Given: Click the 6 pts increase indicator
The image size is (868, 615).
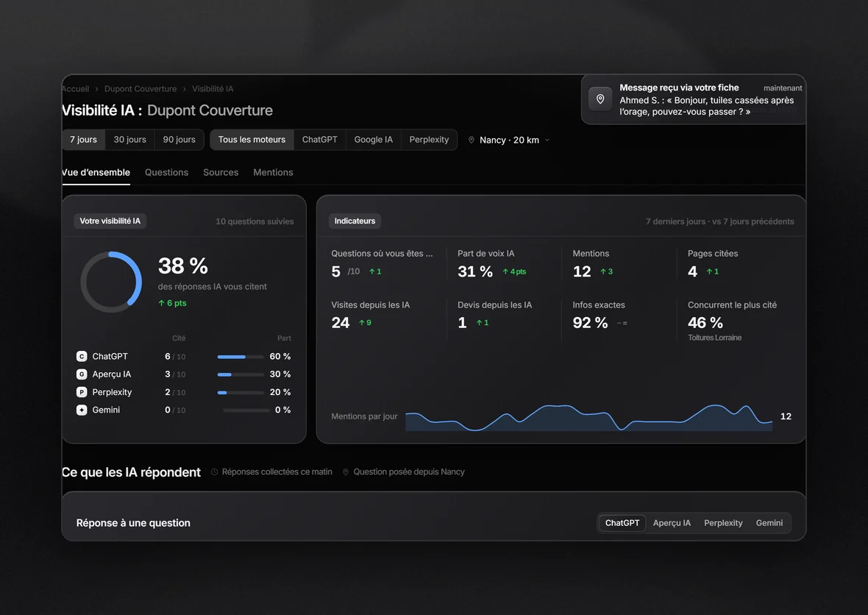Looking at the screenshot, I should point(172,303).
